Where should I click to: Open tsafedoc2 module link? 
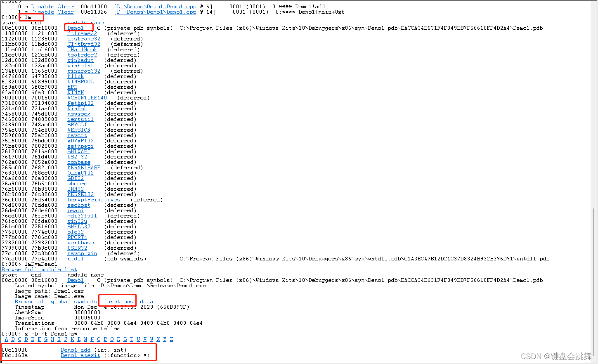click(x=82, y=55)
